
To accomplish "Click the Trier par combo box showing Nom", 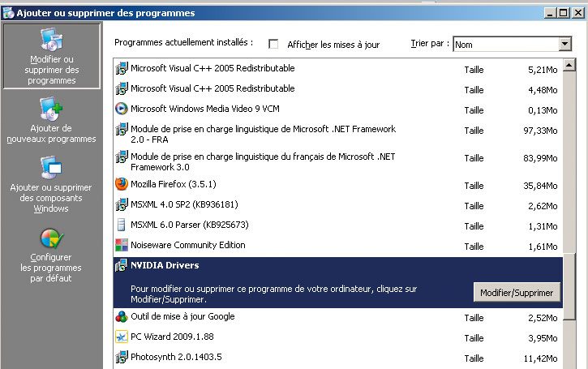I will point(513,45).
